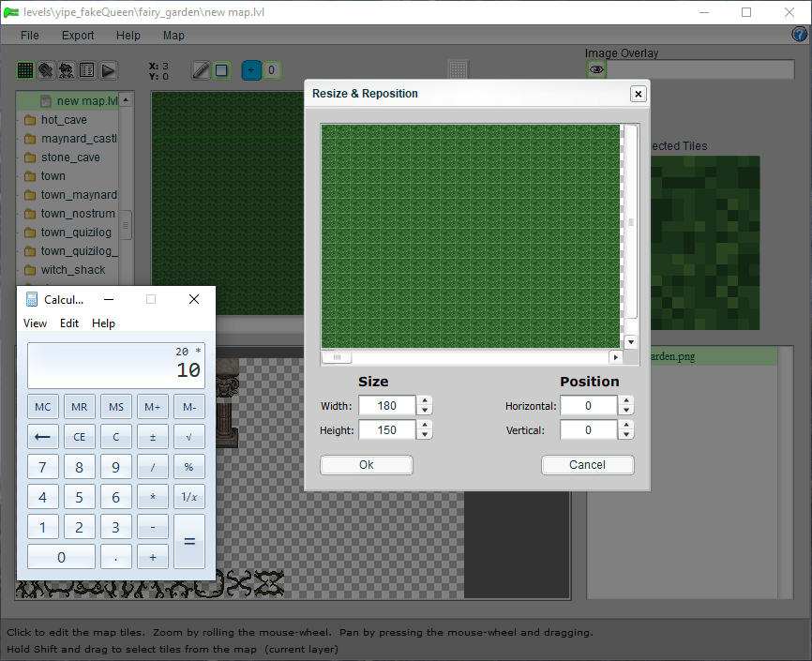
Task: Click the blue add layer plus button
Action: point(250,70)
